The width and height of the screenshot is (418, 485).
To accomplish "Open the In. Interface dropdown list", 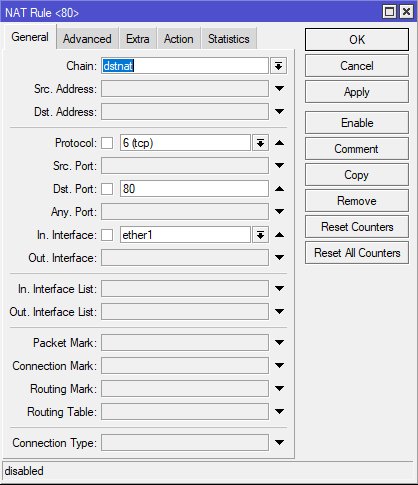I will tap(260, 235).
